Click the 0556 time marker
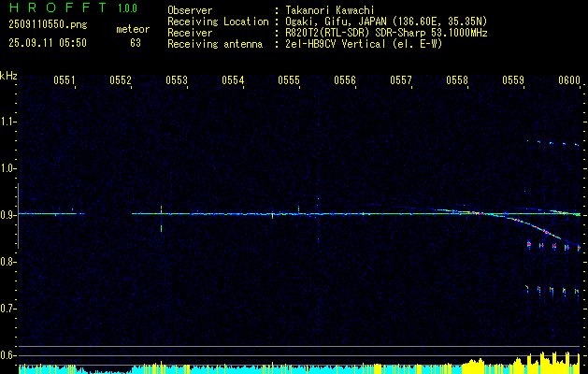The height and width of the screenshot is (374, 588). click(345, 79)
